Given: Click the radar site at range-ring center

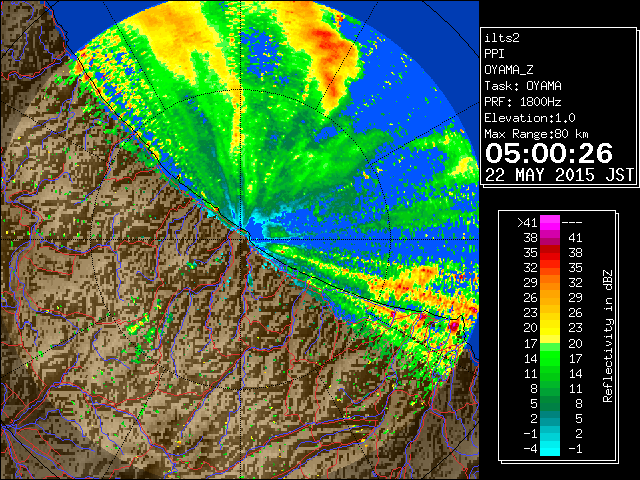Looking at the screenshot, I should (x=241, y=239).
